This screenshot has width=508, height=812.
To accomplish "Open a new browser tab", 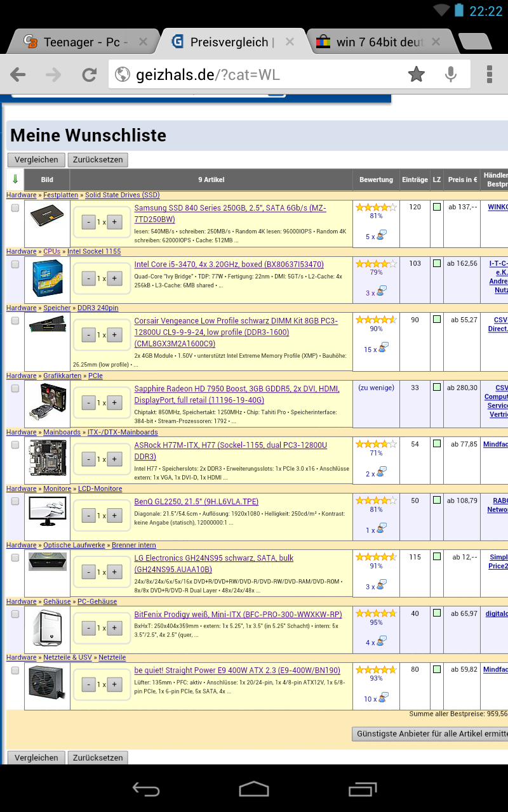I will 474,42.
